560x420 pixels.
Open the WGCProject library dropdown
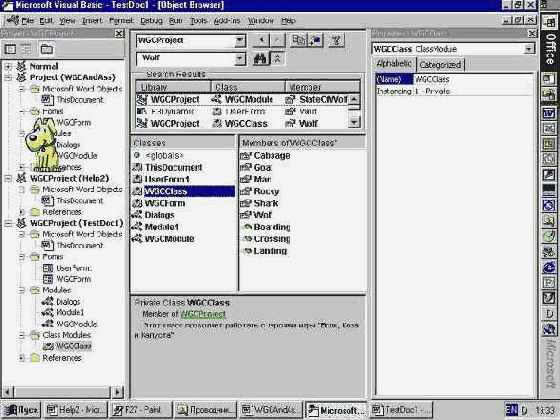[240, 40]
